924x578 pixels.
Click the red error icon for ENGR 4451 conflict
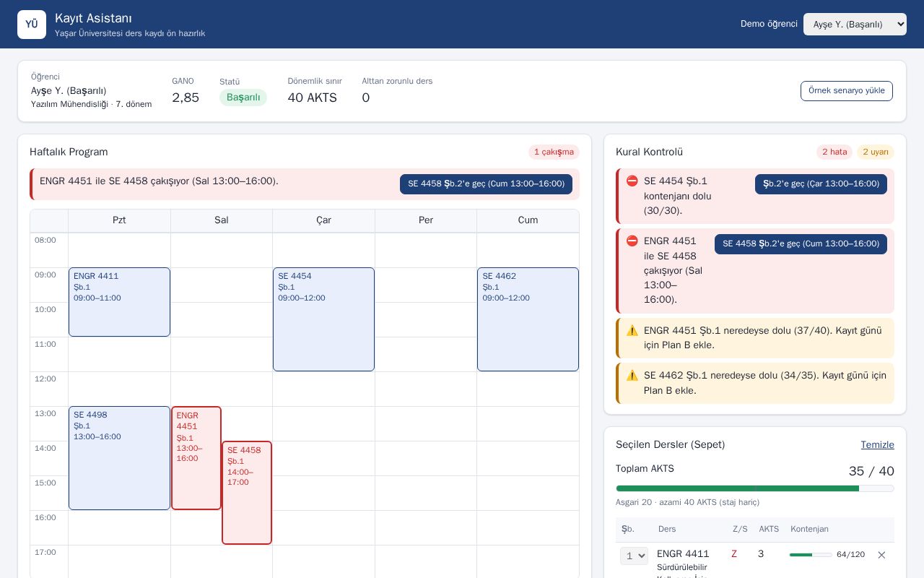(632, 241)
